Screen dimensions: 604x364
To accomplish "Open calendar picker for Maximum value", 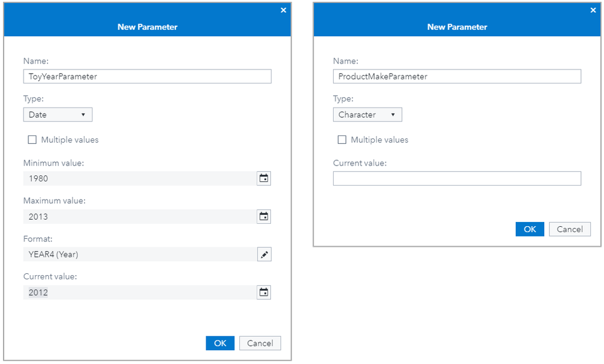I will pyautogui.click(x=264, y=216).
